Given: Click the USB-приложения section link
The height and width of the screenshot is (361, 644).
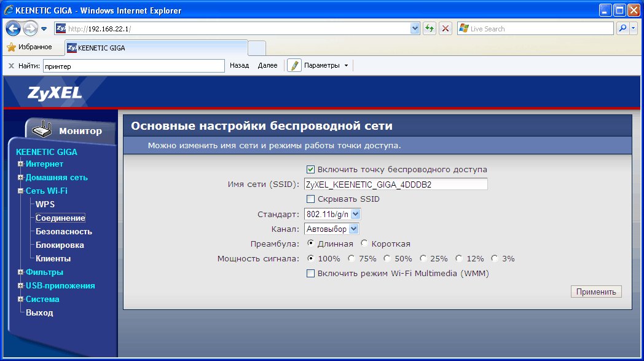Looking at the screenshot, I should [x=60, y=285].
